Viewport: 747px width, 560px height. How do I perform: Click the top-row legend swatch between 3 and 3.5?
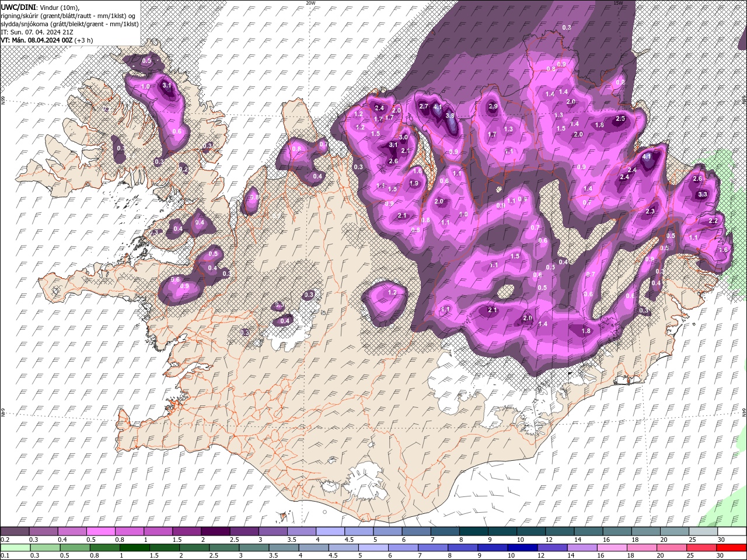coord(273,531)
